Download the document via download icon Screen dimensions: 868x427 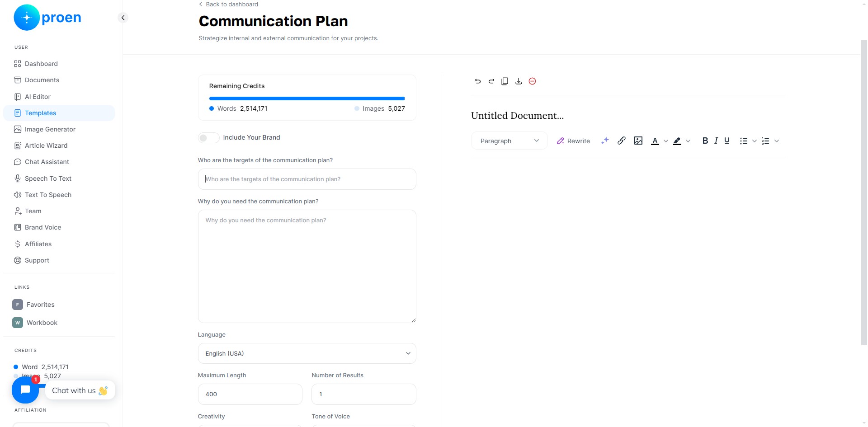(519, 81)
